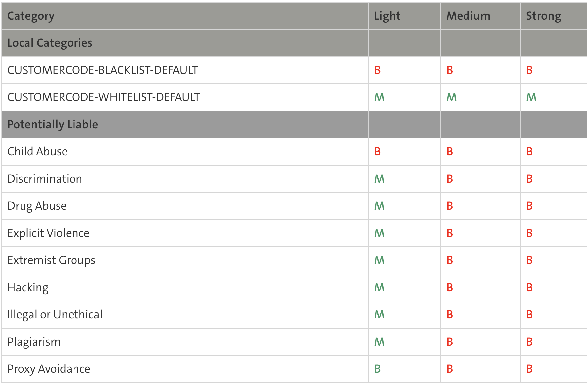
Task: Select CUSTOMERCODE-WHITELIST-DEFAULT category name
Action: point(104,97)
